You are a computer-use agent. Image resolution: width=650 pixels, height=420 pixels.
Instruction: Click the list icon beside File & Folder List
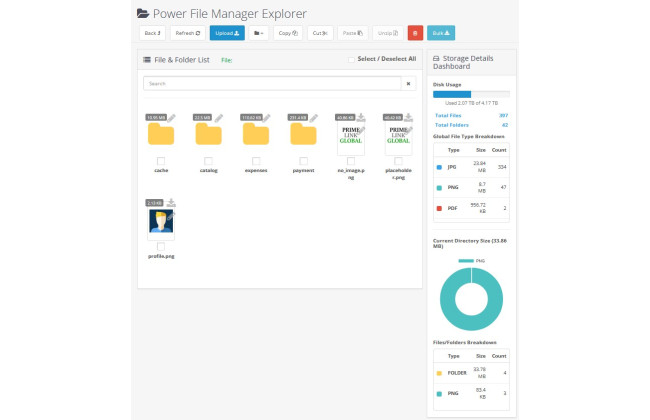pos(147,60)
